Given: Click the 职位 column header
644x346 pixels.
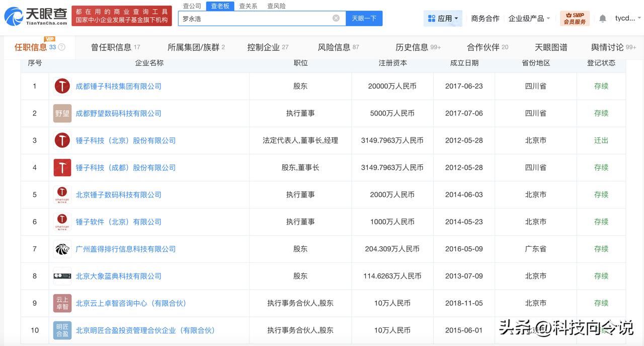Looking at the screenshot, I should tap(300, 63).
